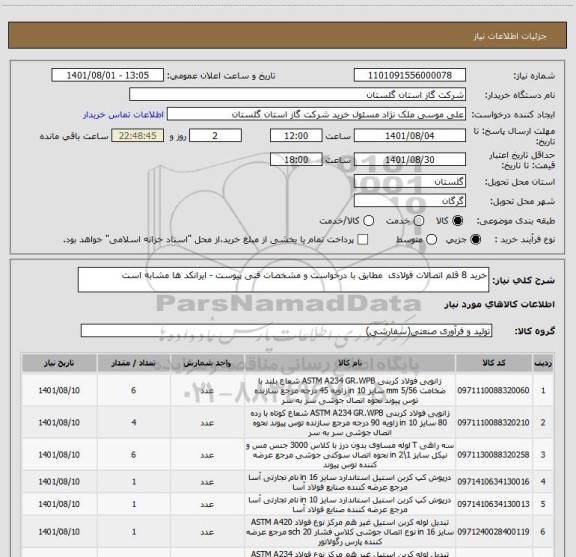Click the واحد شمارش column header

pos(207,363)
